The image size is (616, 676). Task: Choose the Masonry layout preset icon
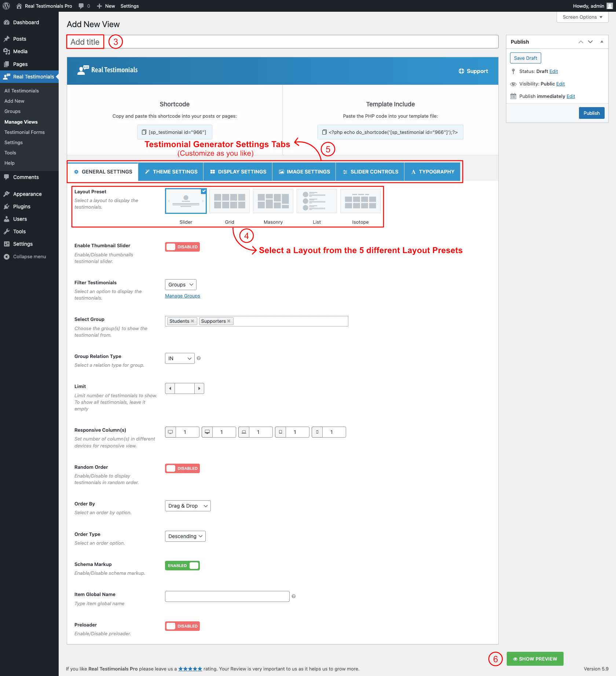click(x=273, y=201)
